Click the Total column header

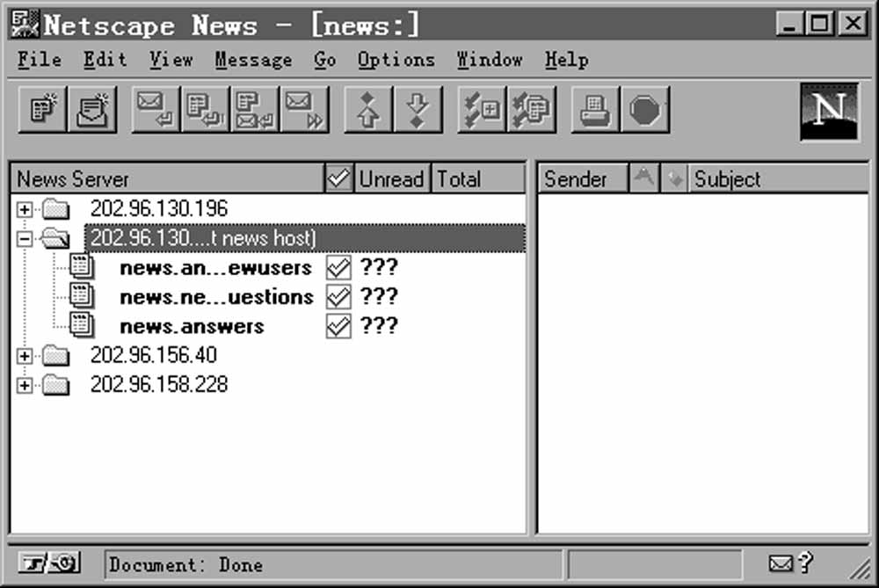[478, 178]
